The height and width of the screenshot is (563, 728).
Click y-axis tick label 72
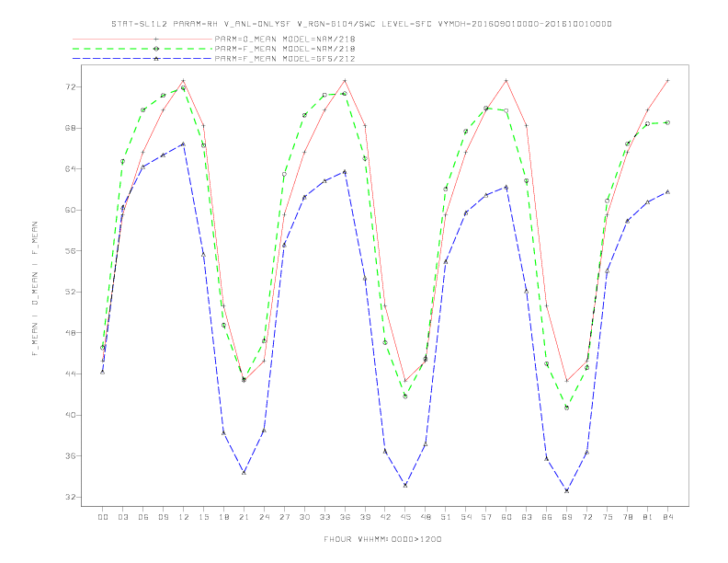pyautogui.click(x=72, y=87)
